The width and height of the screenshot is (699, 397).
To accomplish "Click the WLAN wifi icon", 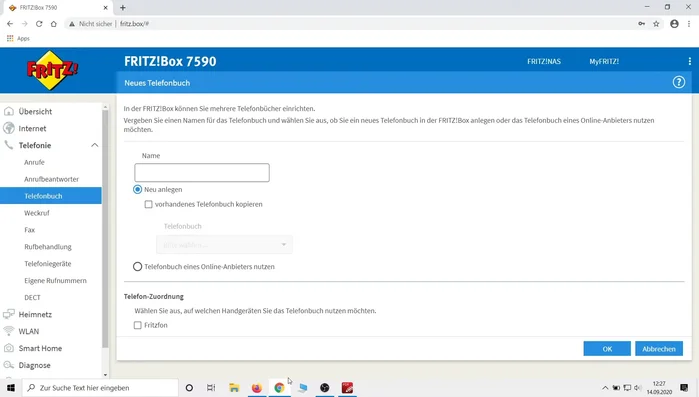I will tap(8, 331).
